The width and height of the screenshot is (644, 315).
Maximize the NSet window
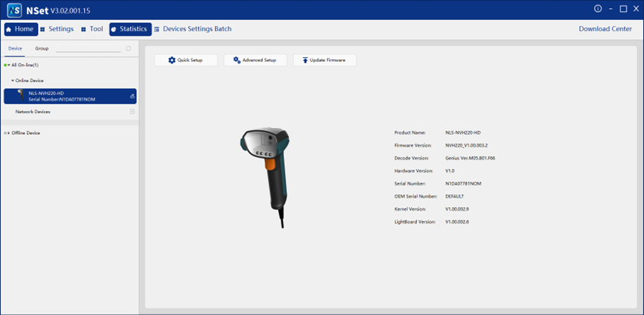tap(623, 9)
